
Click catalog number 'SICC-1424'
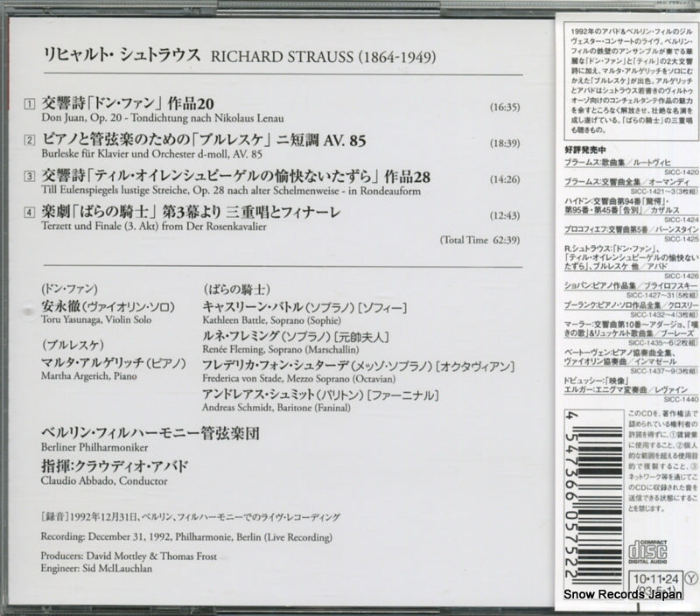point(682,220)
